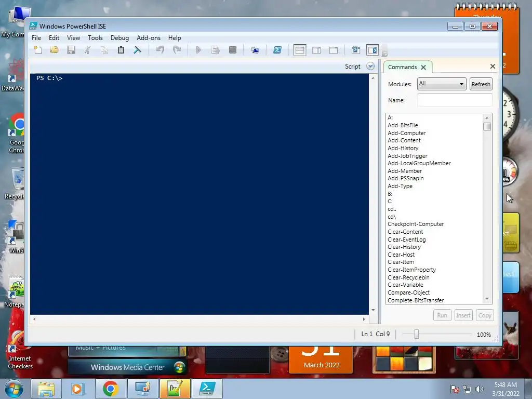Run script with the green play icon
The width and height of the screenshot is (532, 399).
pyautogui.click(x=199, y=50)
